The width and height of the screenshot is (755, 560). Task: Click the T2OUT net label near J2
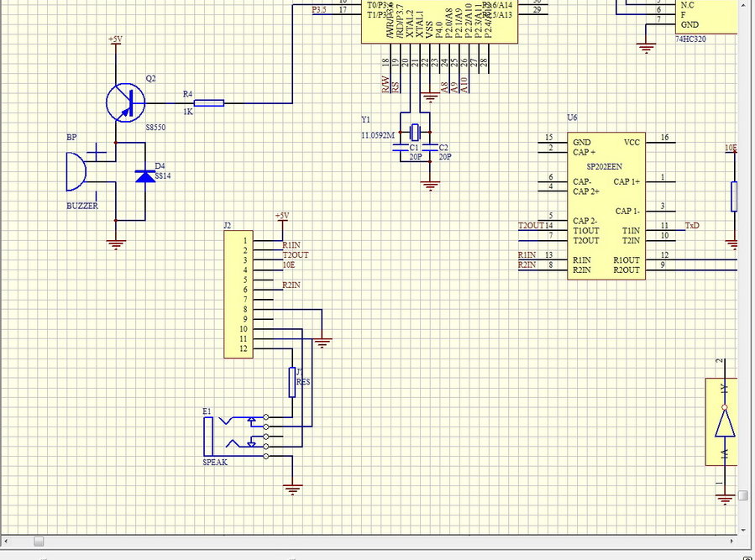(295, 254)
